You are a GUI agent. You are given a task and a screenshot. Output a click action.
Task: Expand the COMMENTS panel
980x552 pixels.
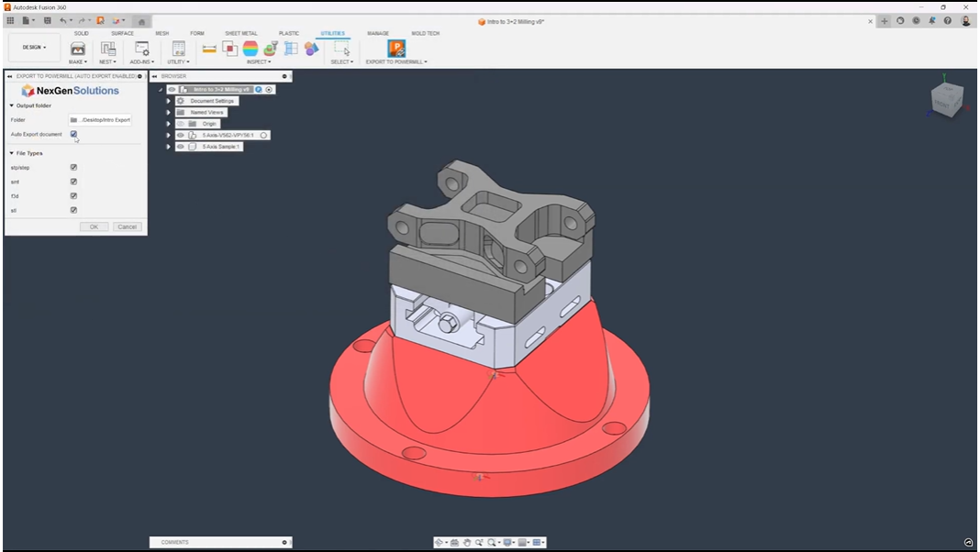click(284, 542)
